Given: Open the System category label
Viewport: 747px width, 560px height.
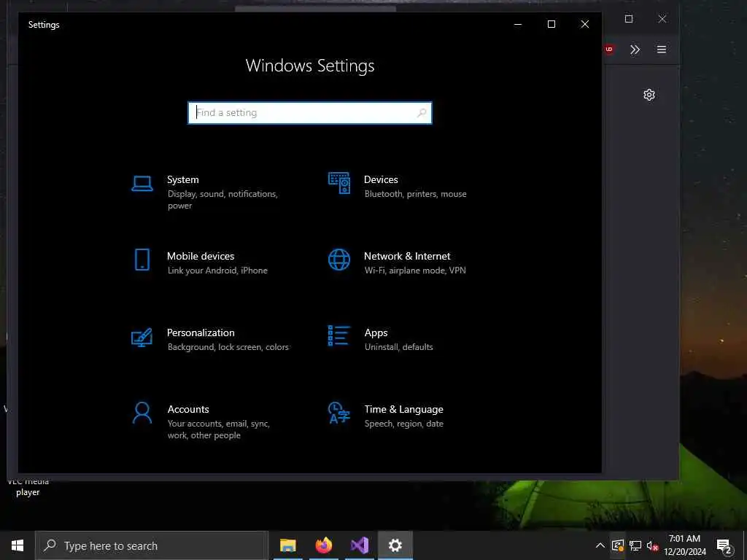Looking at the screenshot, I should 183,179.
